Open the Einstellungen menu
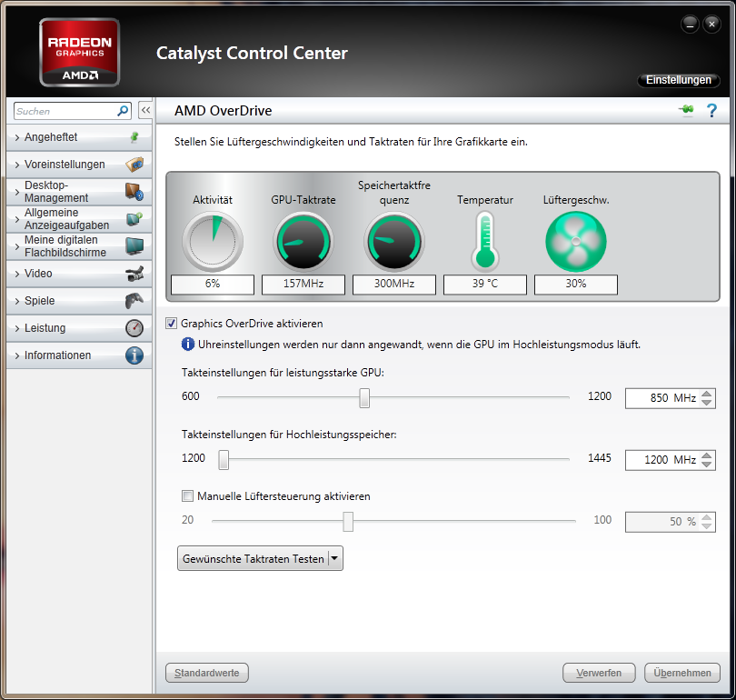Image resolution: width=736 pixels, height=700 pixels. pyautogui.click(x=678, y=80)
